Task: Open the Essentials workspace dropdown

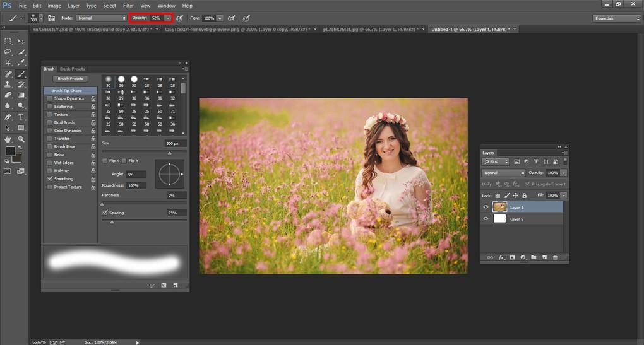Action: (x=616, y=18)
